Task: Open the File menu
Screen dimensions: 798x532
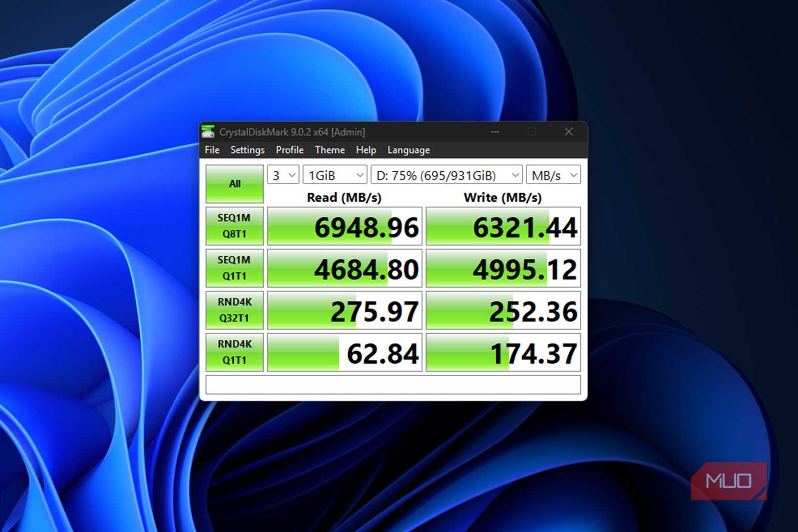Action: point(212,150)
